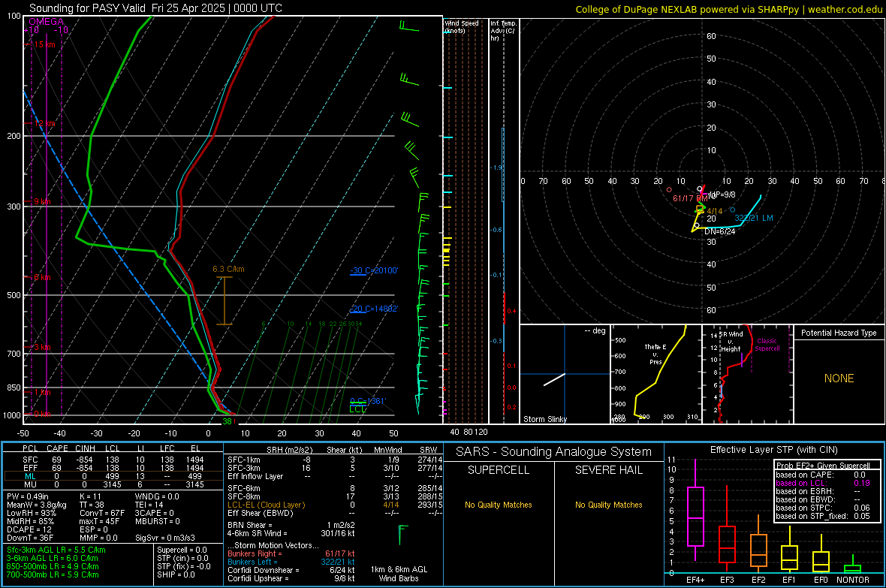Click the 'Inf. Temp. Adv.' panel heading
The height and width of the screenshot is (588, 886).
pos(503,31)
